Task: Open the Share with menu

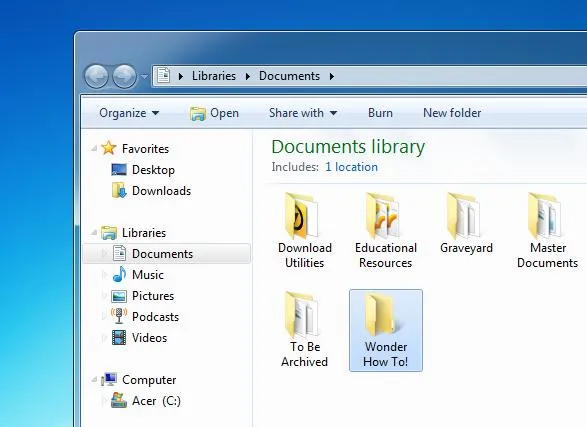Action: click(303, 113)
